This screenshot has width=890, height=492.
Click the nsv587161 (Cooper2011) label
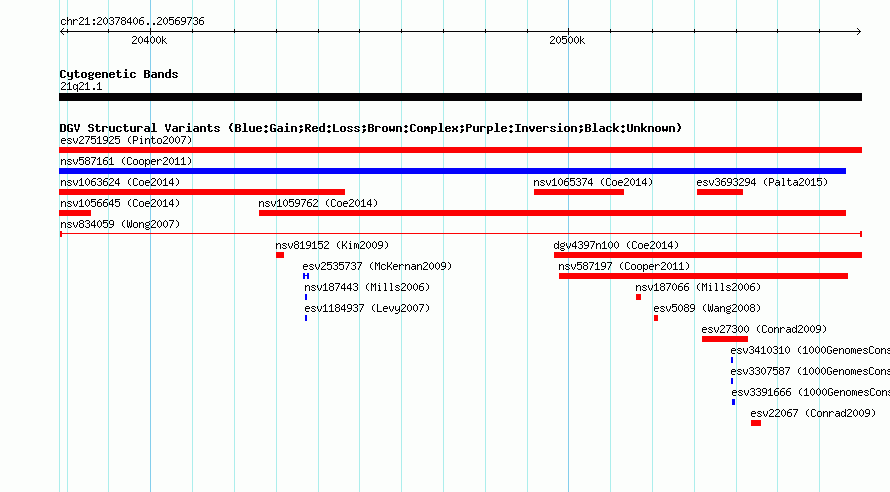[x=126, y=161]
